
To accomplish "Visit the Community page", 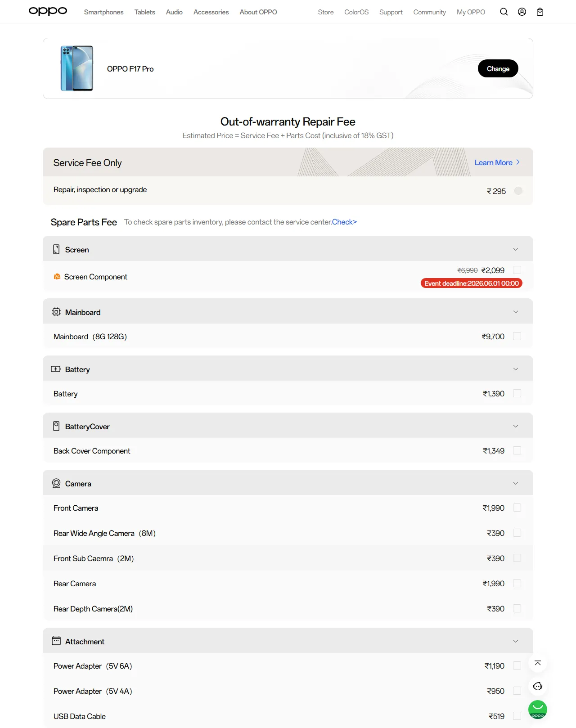I will [x=429, y=12].
